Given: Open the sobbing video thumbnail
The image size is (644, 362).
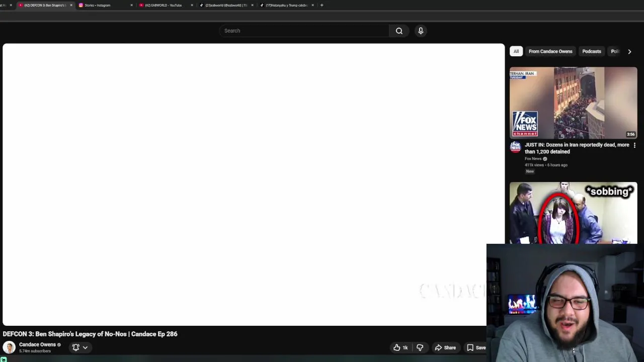Looking at the screenshot, I should pyautogui.click(x=573, y=213).
